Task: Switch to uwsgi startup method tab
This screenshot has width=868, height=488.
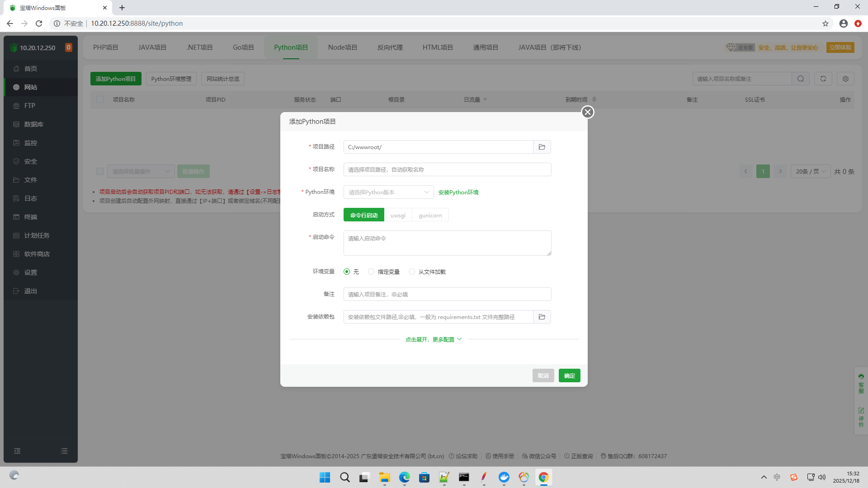Action: tap(398, 215)
